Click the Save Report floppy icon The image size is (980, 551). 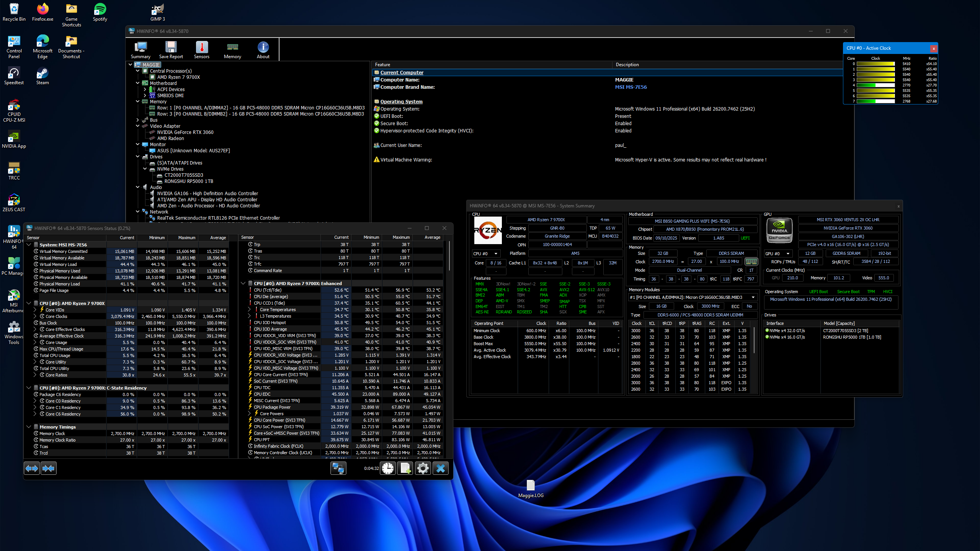(171, 50)
